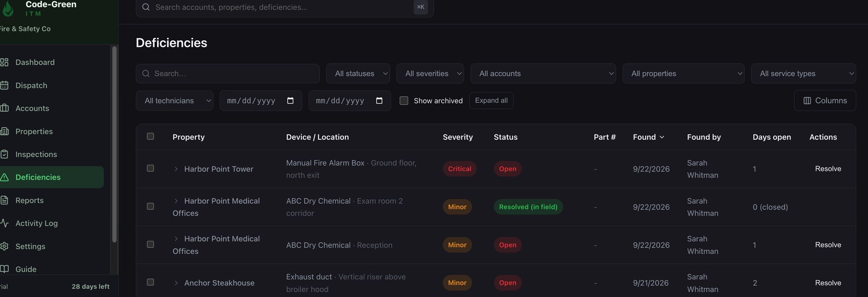Resolve the Harbor Point Tower deficiency
Viewport: 868px width, 297px height.
pos(828,169)
